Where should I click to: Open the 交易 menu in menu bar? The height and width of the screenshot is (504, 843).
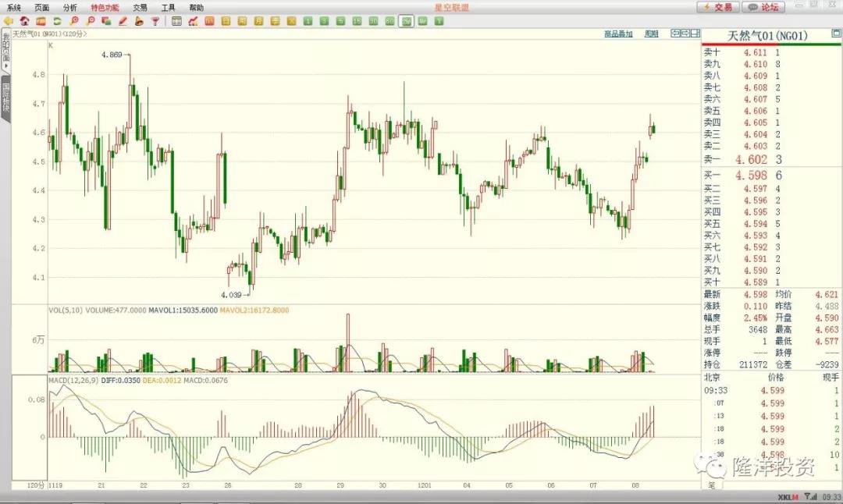(x=140, y=8)
